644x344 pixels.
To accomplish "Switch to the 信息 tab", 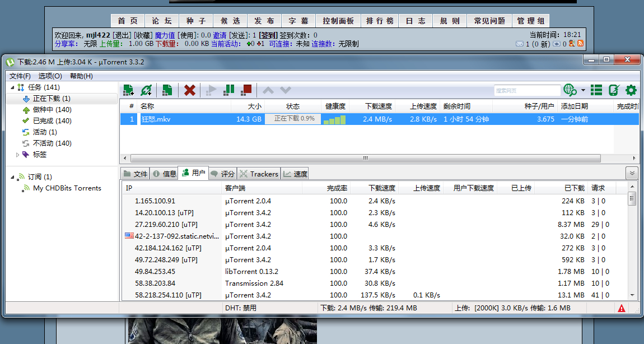I will (164, 174).
